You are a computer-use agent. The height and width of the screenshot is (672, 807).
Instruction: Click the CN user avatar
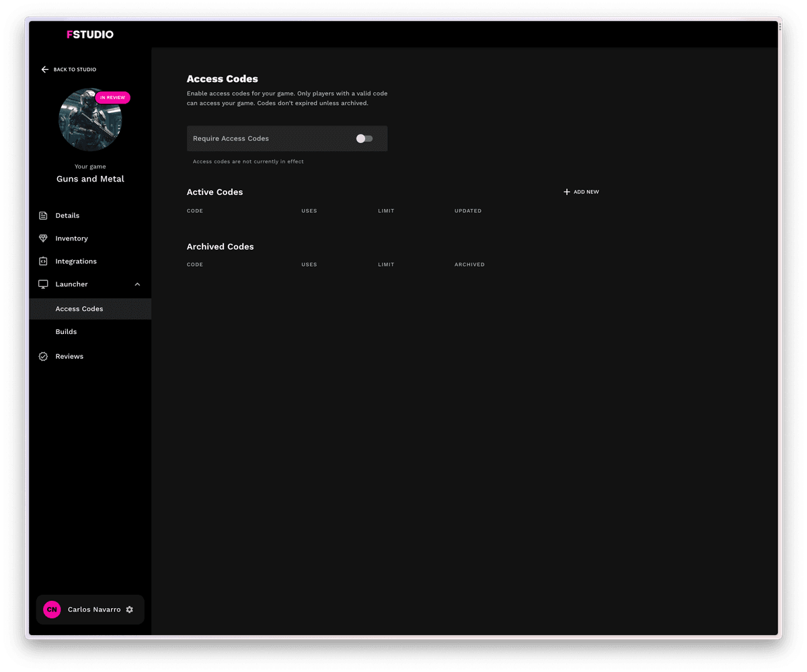pos(52,610)
